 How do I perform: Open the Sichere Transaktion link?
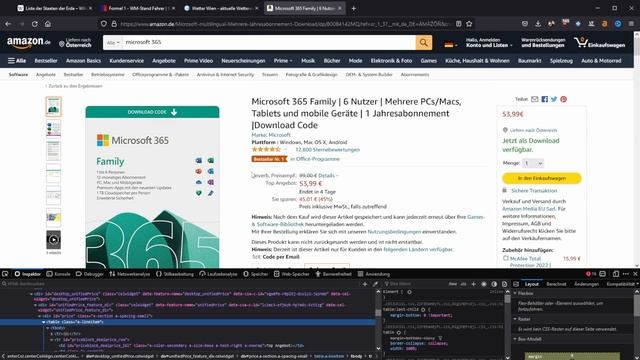coord(534,191)
